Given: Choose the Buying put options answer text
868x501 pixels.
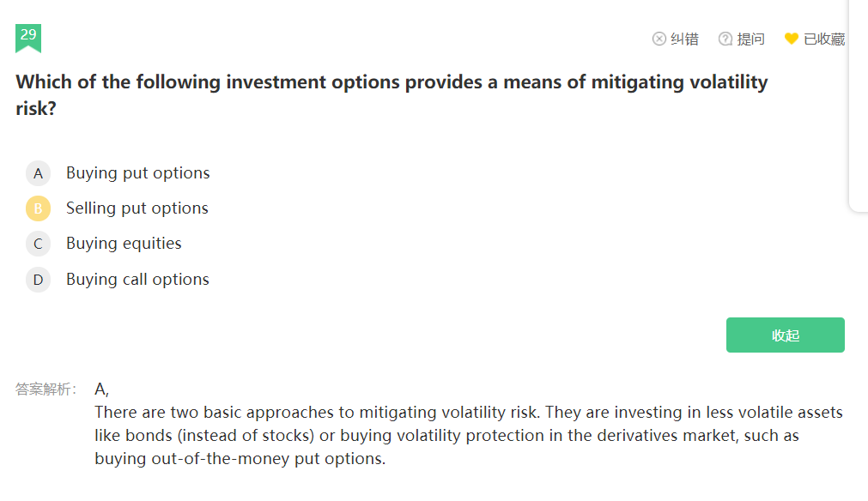Looking at the screenshot, I should pos(138,173).
